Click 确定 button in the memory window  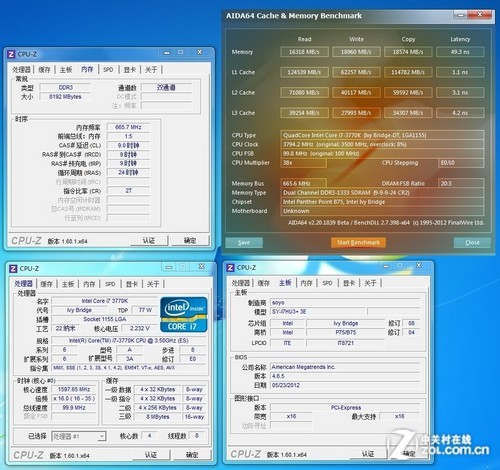coord(190,240)
